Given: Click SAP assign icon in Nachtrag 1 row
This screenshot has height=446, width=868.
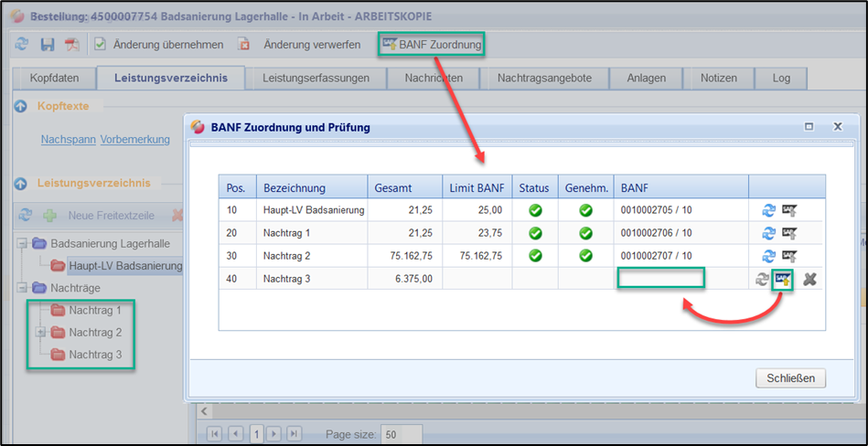Looking at the screenshot, I should click(x=788, y=233).
